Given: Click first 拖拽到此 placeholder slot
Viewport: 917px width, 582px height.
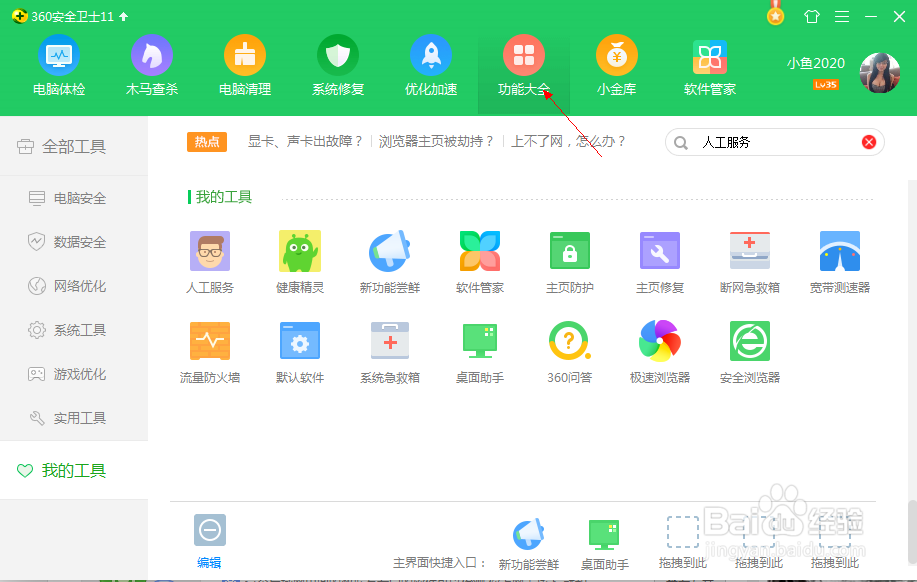Looking at the screenshot, I should 683,543.
